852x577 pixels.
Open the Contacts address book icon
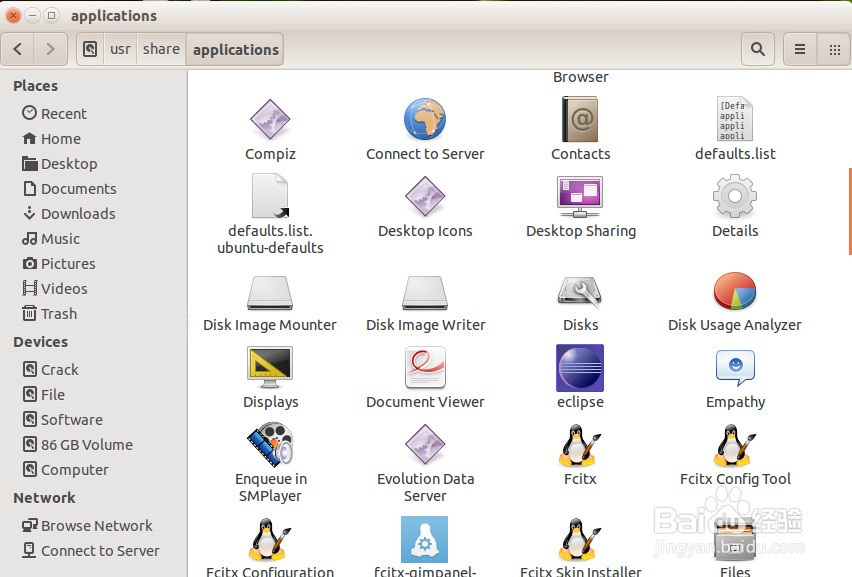click(x=580, y=119)
